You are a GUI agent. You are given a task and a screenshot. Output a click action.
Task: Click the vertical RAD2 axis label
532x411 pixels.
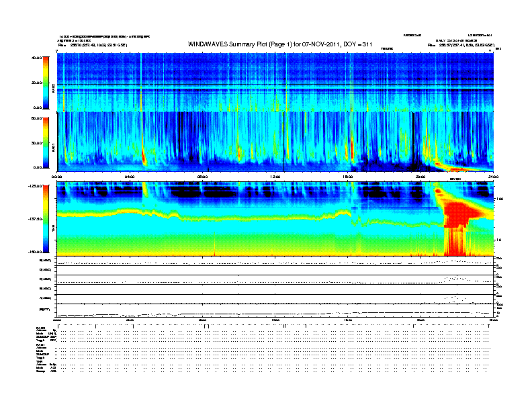[x=53, y=88]
